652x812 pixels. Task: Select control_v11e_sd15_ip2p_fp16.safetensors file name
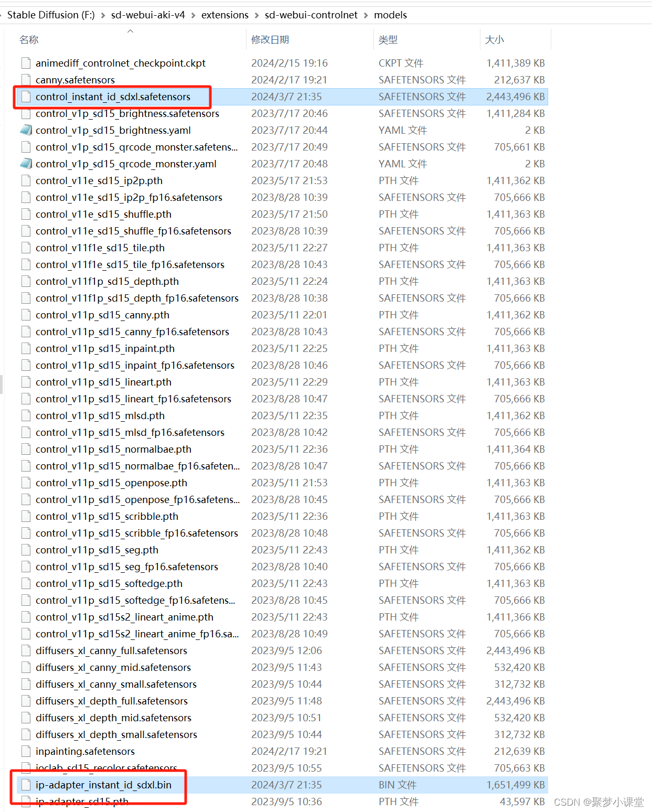click(129, 197)
